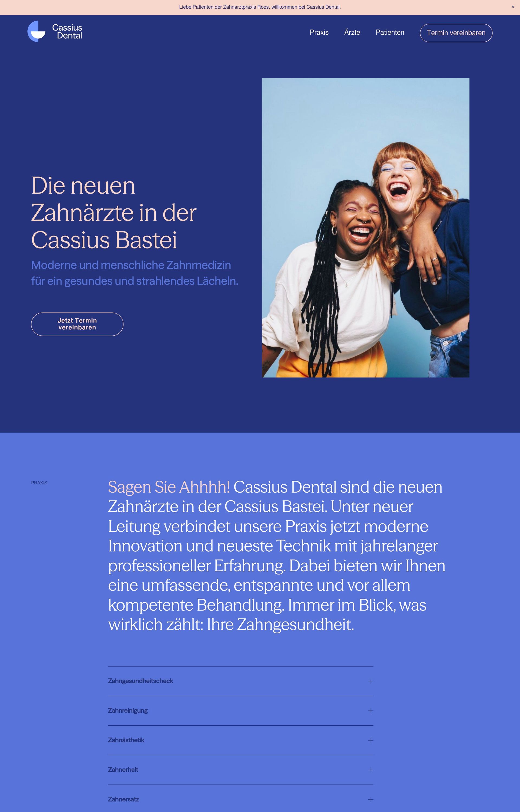Screen dimensions: 520x812
Task: Dismiss the welcome banner with the X icon
Action: tap(513, 7)
